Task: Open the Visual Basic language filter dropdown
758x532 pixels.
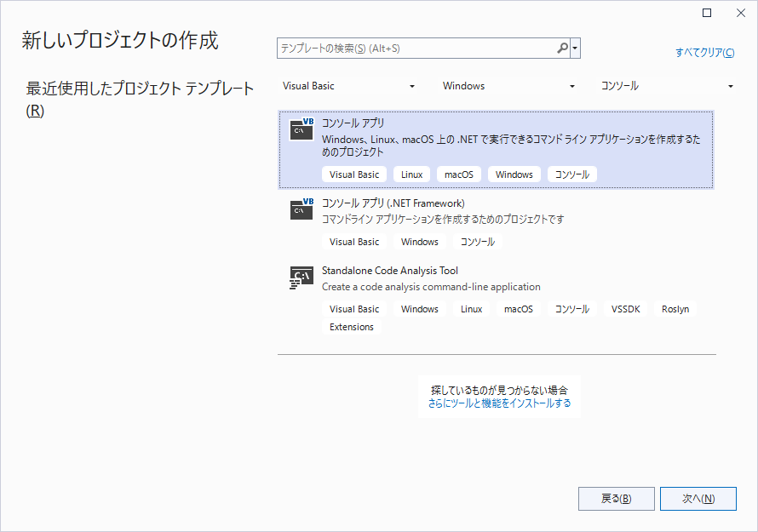Action: coord(349,86)
